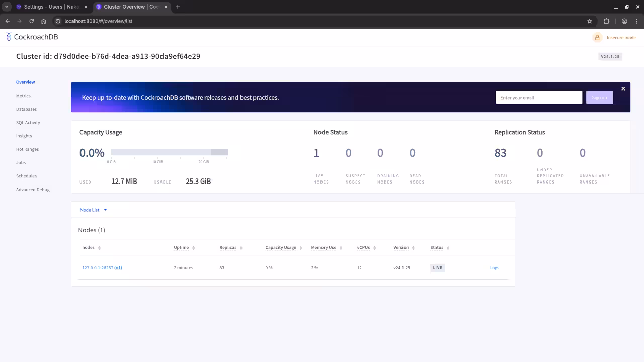Click the Capacity Usage progress bar
Viewport: 644px width, 362px height.
pos(170,152)
